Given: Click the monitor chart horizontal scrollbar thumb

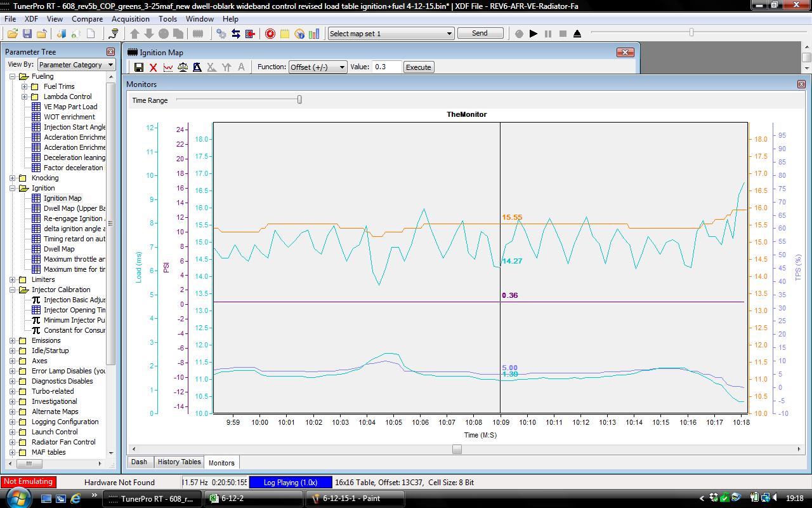Looking at the screenshot, I should 457,449.
